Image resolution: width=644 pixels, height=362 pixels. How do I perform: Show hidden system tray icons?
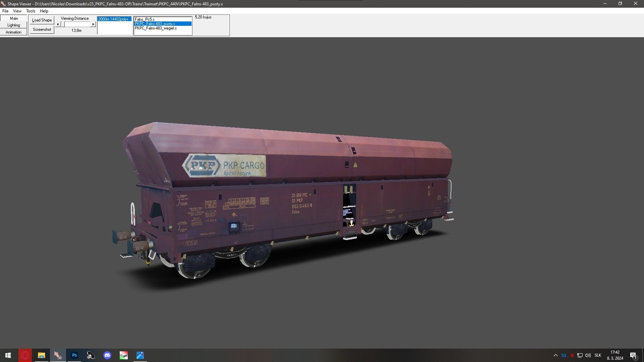[x=556, y=355]
